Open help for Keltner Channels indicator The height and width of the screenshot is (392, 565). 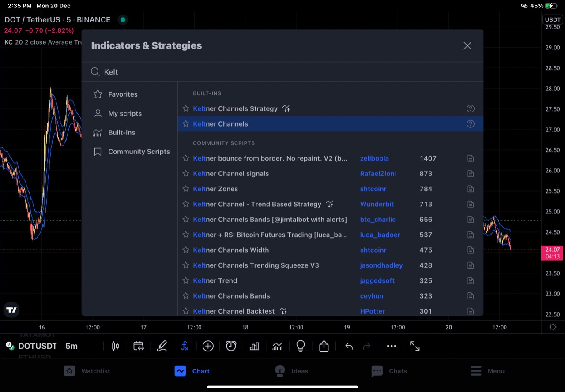[x=471, y=124]
